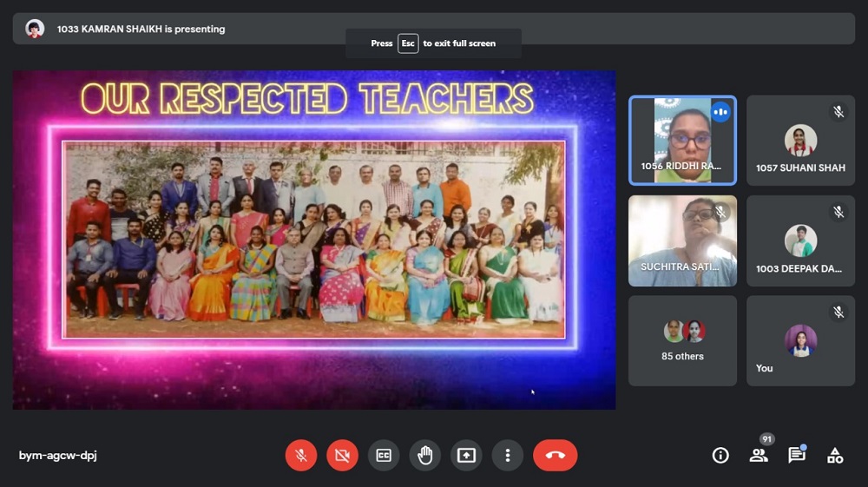Open the three-dot more options menu
Screen dimensions: 868x487
(x=507, y=455)
